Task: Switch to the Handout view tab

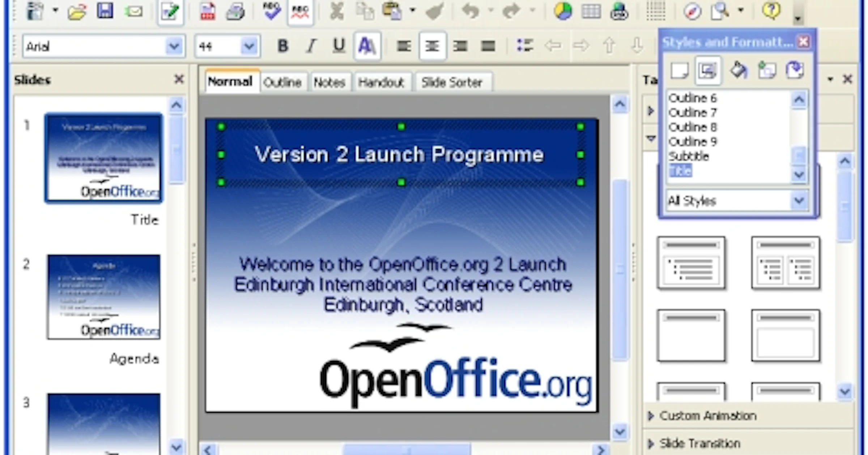Action: point(382,82)
